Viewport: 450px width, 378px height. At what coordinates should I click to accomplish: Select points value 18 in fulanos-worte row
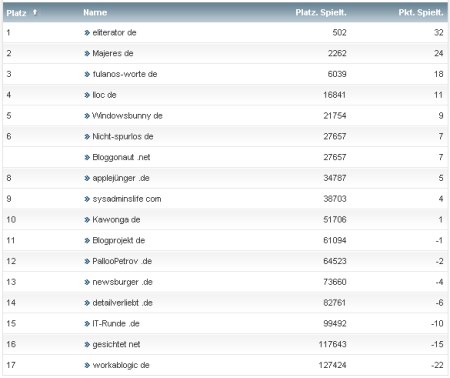click(439, 74)
